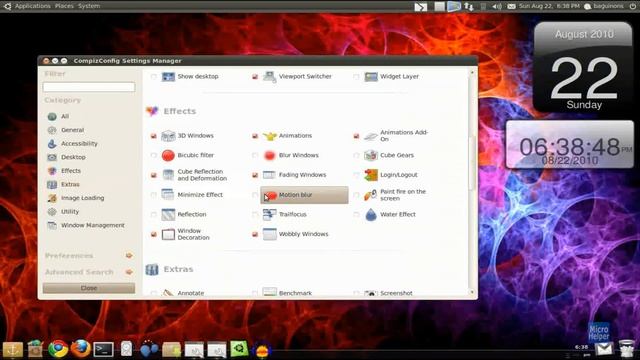The height and width of the screenshot is (360, 640).
Task: Click the panel date and time
Action: 549,6
